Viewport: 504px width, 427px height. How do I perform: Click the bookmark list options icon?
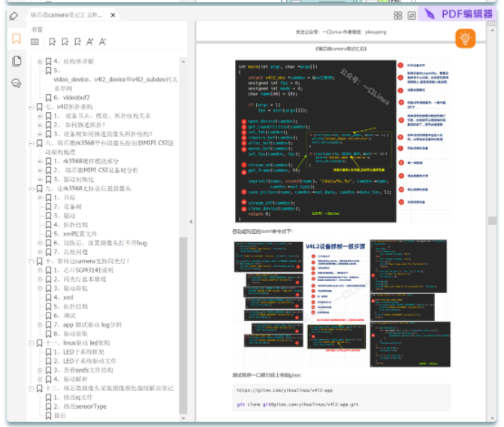click(x=35, y=42)
